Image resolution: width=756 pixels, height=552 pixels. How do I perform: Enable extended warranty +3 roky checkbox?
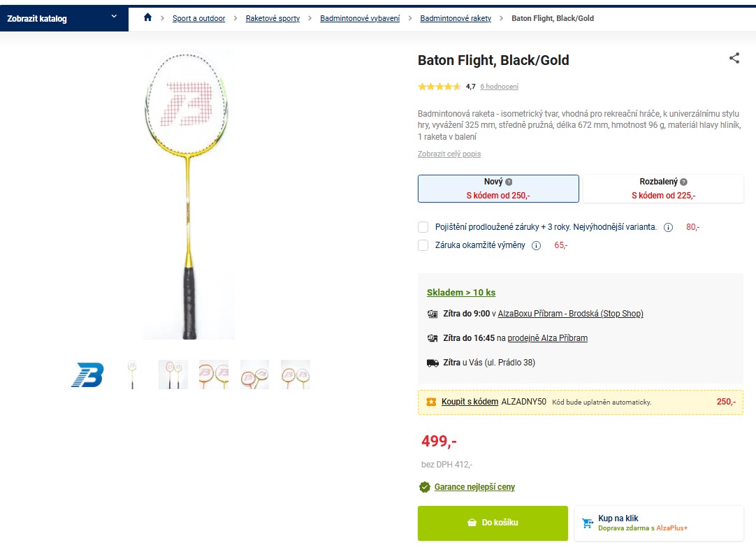(423, 227)
